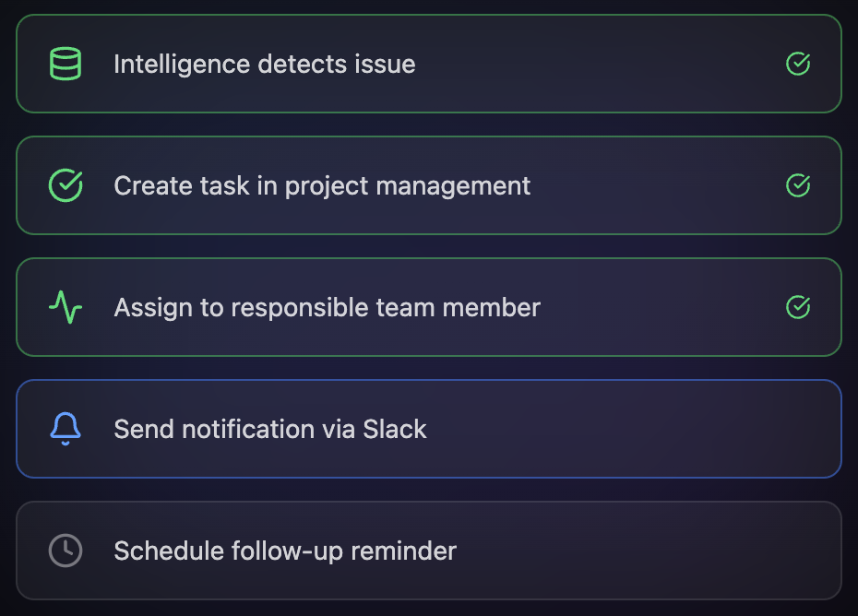
Task: Click the gray clock icon for reminder
Action: pyautogui.click(x=65, y=551)
